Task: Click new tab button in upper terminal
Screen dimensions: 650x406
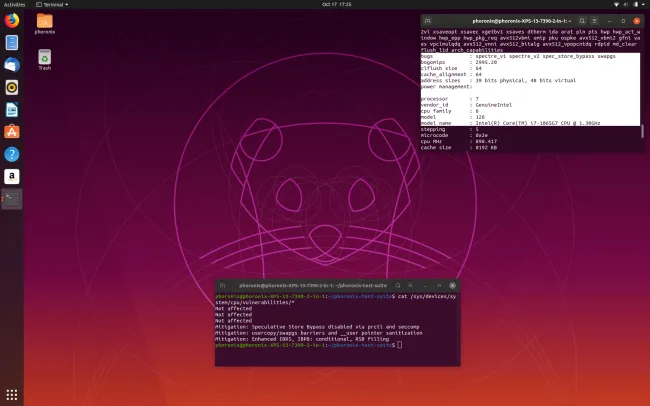Action: [x=428, y=20]
